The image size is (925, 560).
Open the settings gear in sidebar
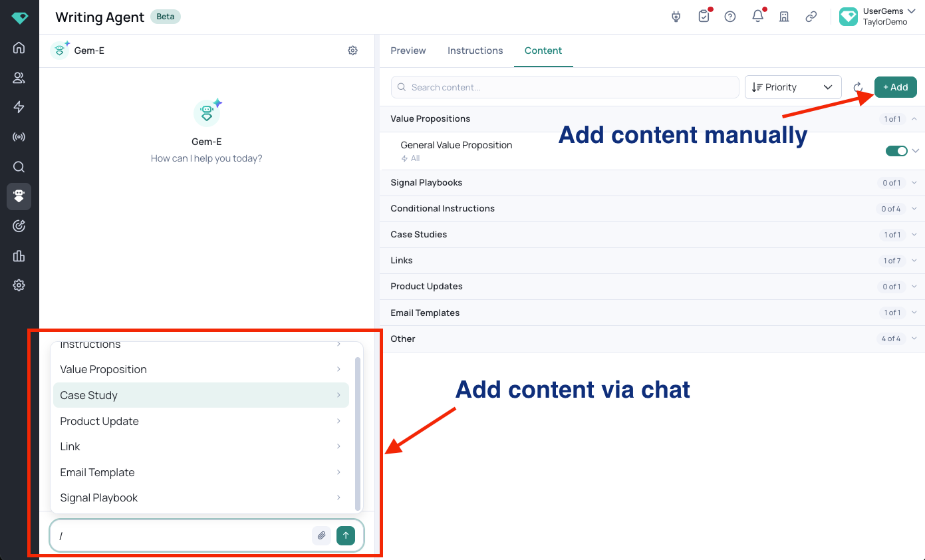click(x=19, y=285)
